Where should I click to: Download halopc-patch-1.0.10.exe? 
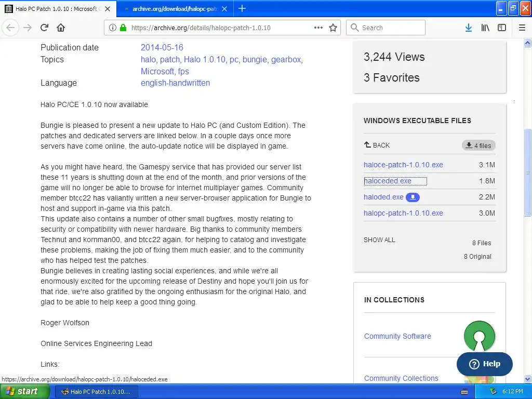(x=403, y=213)
